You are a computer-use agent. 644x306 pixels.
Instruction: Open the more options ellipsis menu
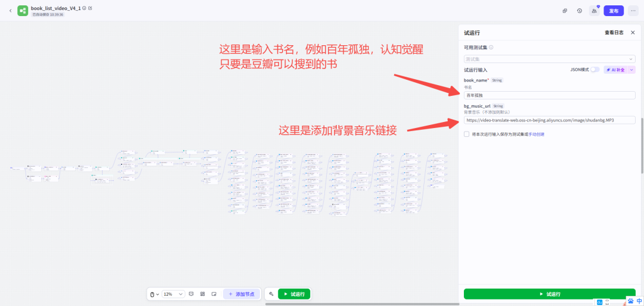[x=633, y=11]
